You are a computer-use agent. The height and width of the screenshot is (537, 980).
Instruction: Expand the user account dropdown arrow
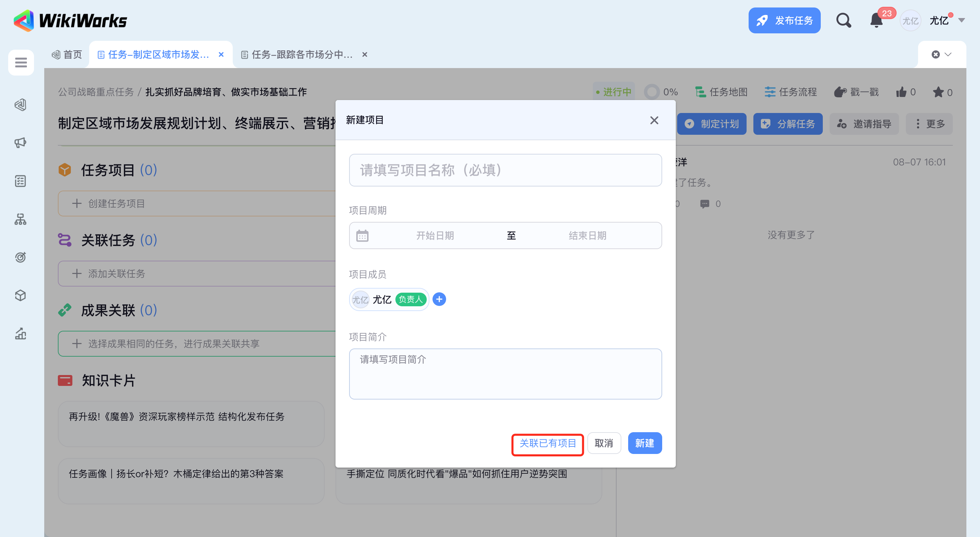click(x=961, y=20)
